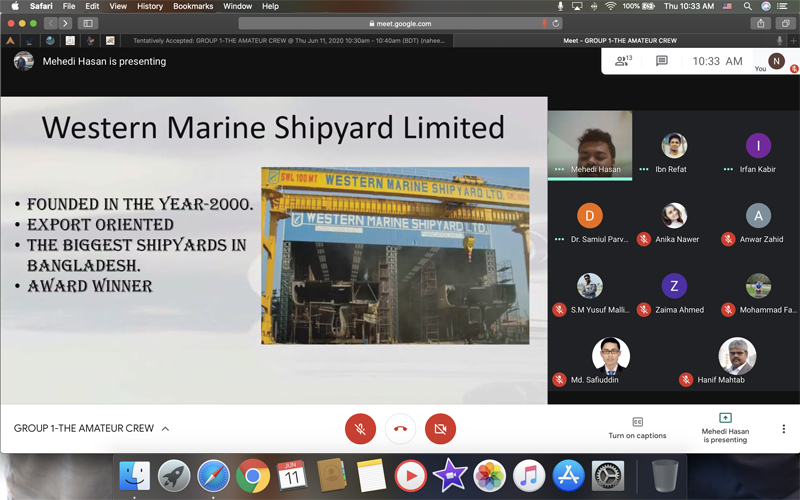Turn camera on with video button

coord(440,429)
